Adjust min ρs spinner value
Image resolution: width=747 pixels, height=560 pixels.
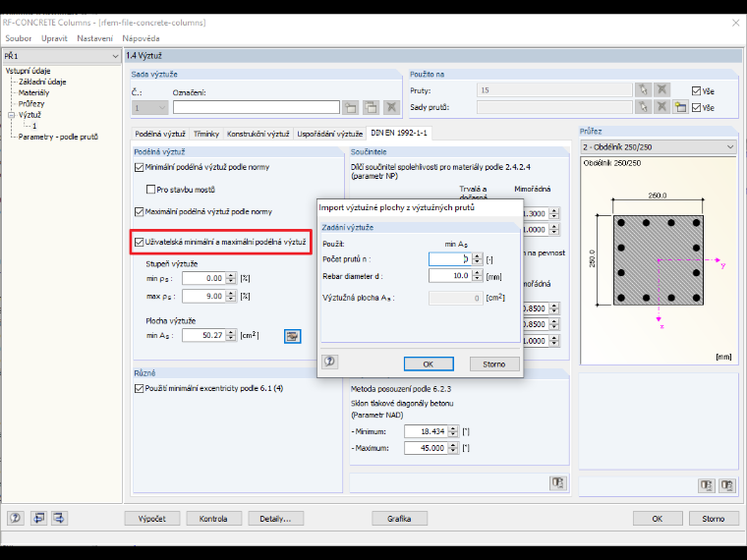pyautogui.click(x=231, y=278)
